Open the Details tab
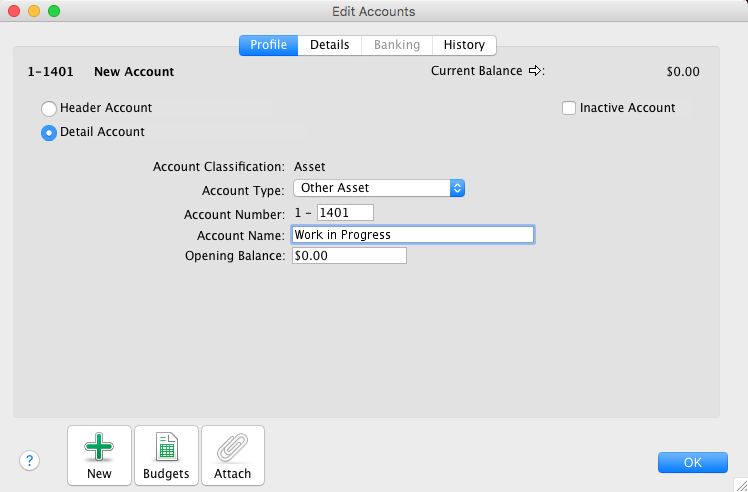Viewport: 748px width, 492px height. coord(329,45)
